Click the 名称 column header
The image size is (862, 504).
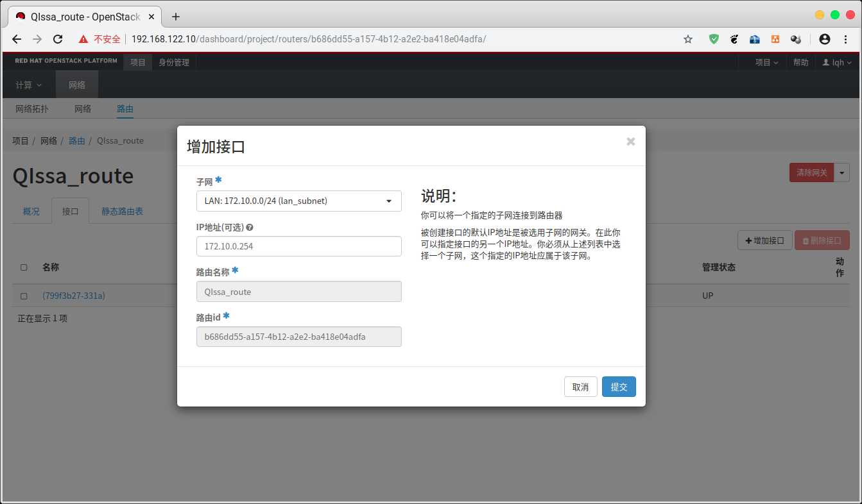coord(51,267)
